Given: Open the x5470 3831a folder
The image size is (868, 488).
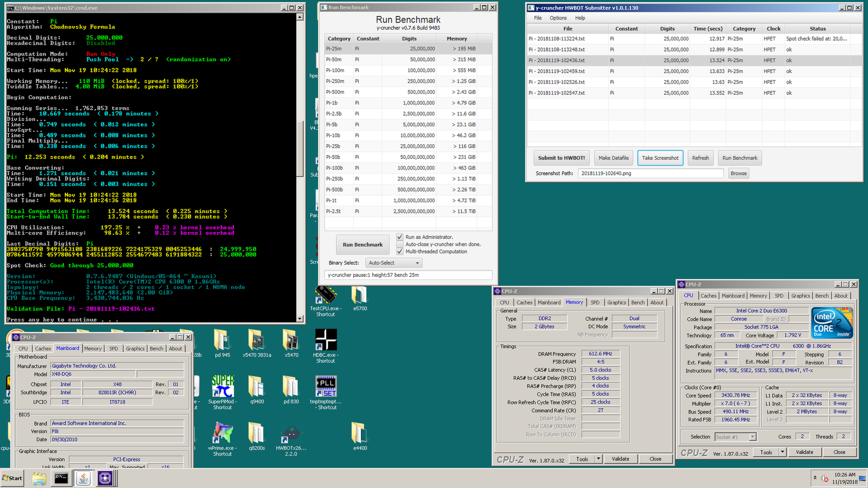Looking at the screenshot, I should [x=256, y=340].
